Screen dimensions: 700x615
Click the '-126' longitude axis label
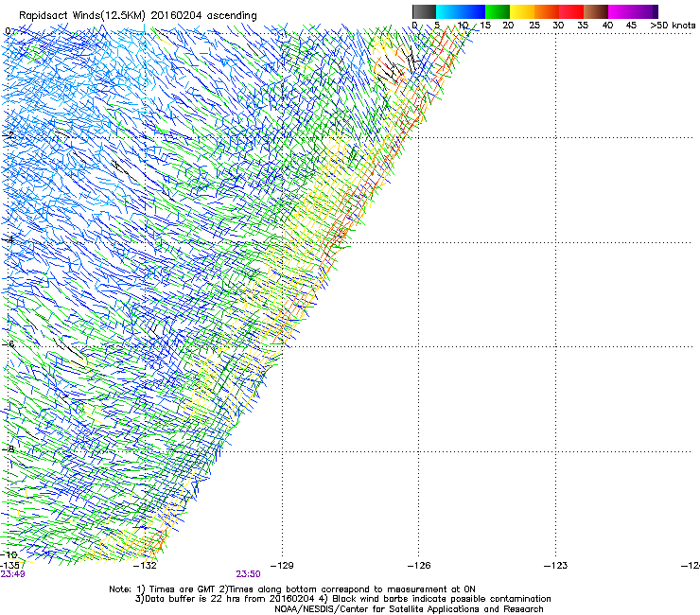click(419, 566)
